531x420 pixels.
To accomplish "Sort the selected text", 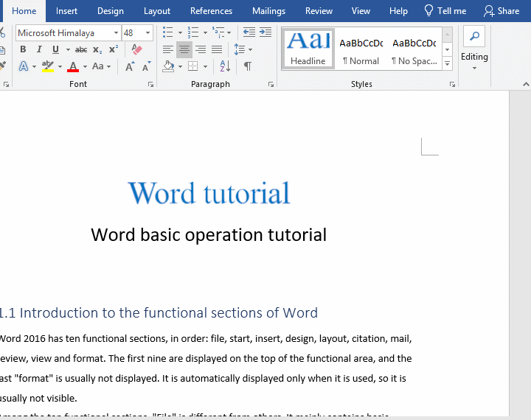I will [x=225, y=66].
